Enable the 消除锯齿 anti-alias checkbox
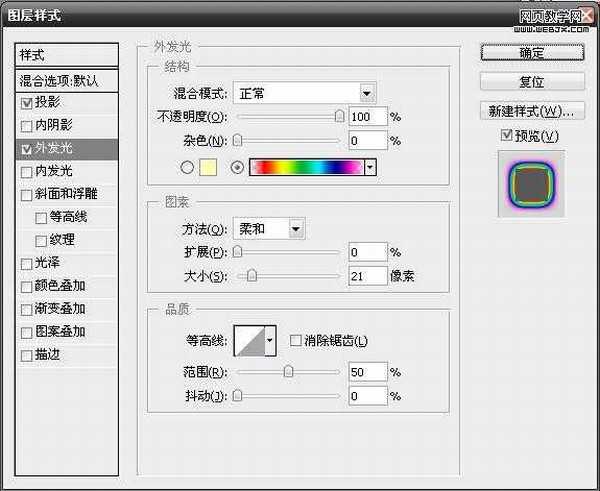The width and height of the screenshot is (600, 491). pos(296,342)
